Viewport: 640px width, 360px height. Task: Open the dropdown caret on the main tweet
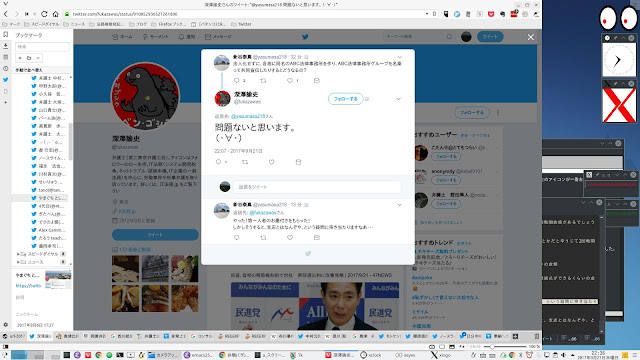point(399,99)
